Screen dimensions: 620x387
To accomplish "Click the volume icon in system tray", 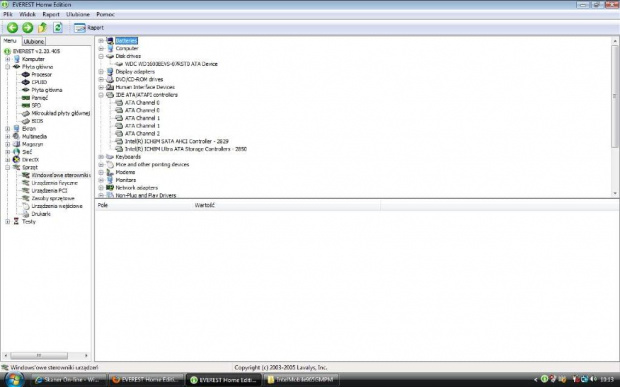I will point(593,379).
